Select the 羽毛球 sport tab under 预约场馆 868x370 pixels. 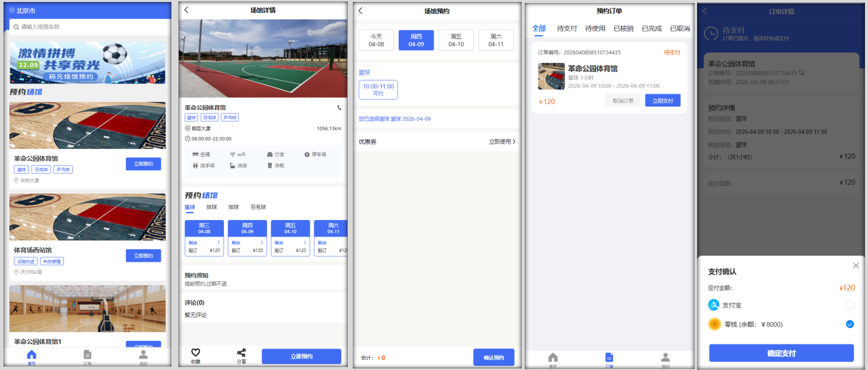pos(258,207)
